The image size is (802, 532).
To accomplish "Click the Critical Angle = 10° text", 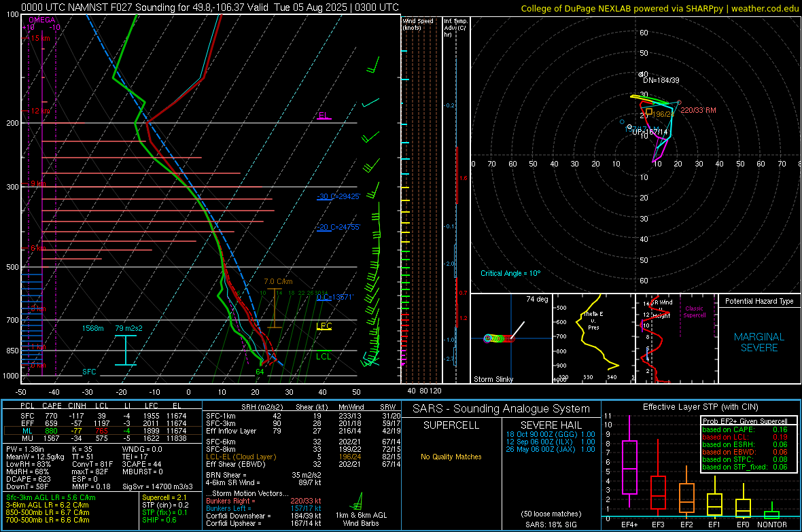I will pos(510,274).
